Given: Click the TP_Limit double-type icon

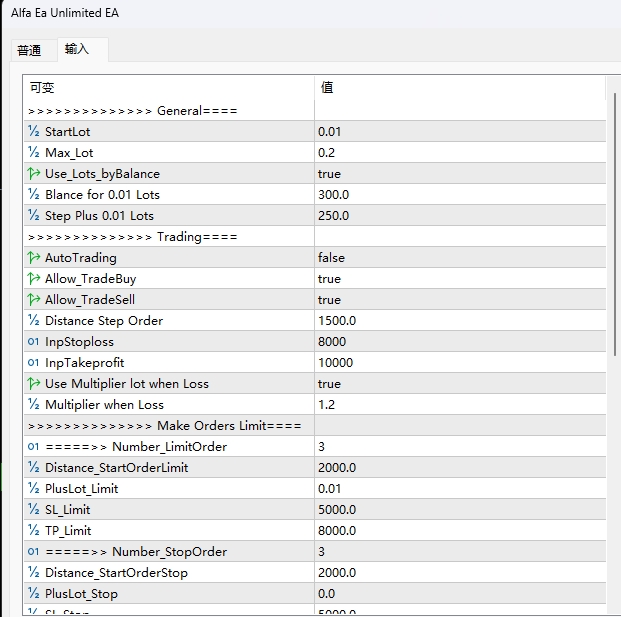Looking at the screenshot, I should (x=34, y=531).
